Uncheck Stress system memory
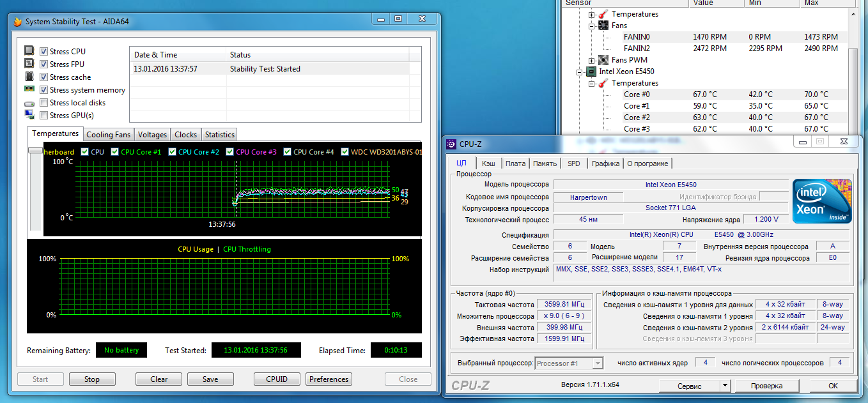The width and height of the screenshot is (868, 403). click(x=43, y=90)
